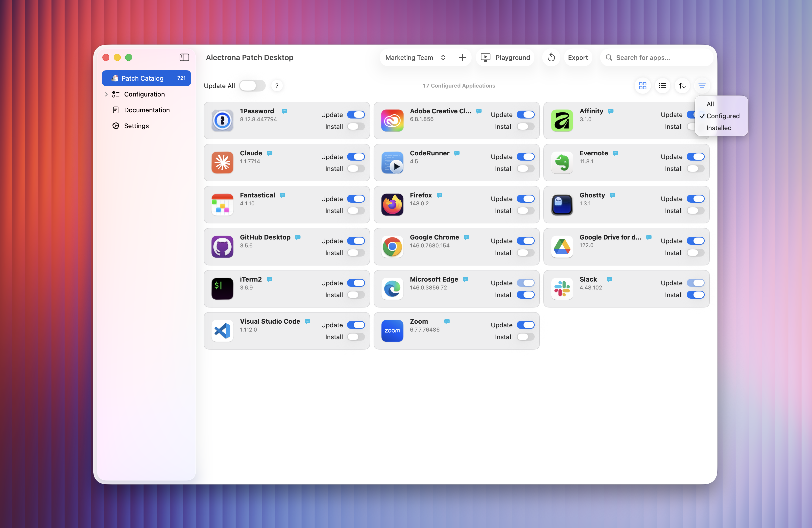
Task: Turn off Install for Microsoft Edge
Action: [x=525, y=295]
